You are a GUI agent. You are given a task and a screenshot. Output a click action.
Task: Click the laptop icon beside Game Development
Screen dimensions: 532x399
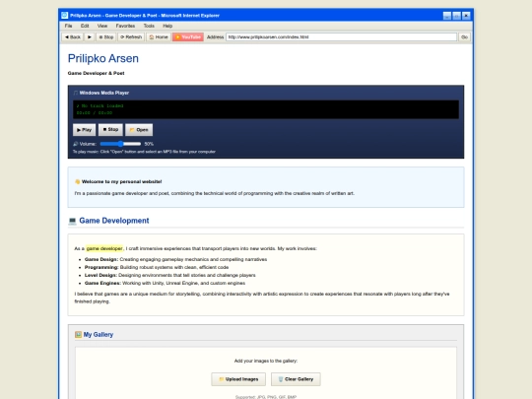click(72, 221)
